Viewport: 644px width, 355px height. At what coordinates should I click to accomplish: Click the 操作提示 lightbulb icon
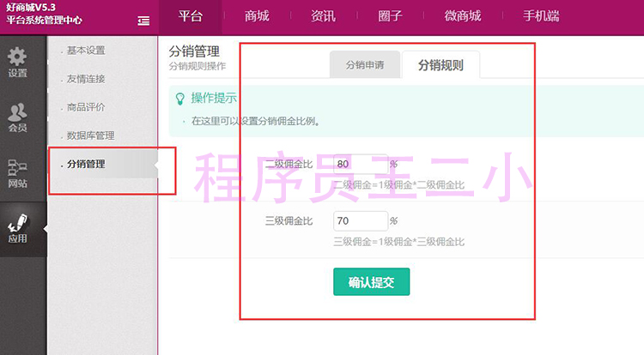click(x=180, y=99)
